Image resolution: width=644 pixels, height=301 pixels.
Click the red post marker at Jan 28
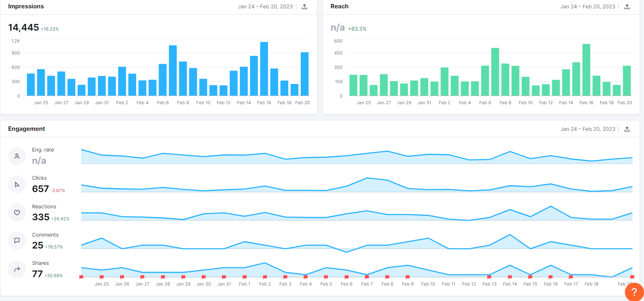click(x=163, y=277)
